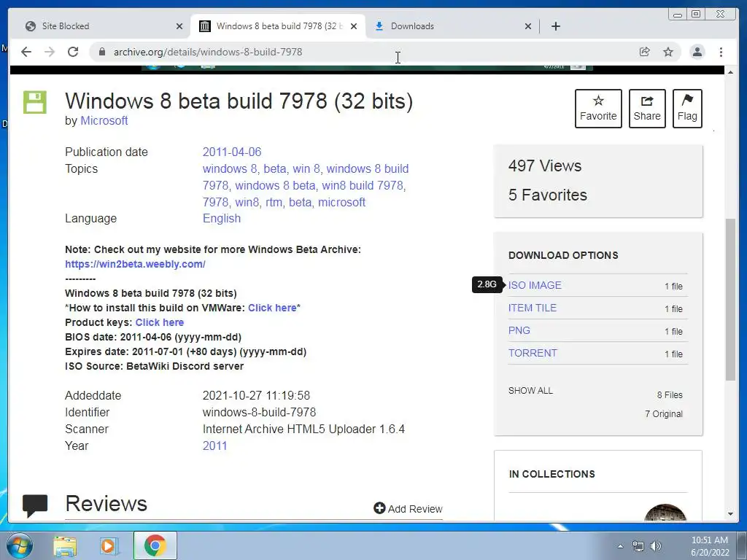Download the ISO IMAGE option
This screenshot has height=560, width=747.
coord(535,285)
